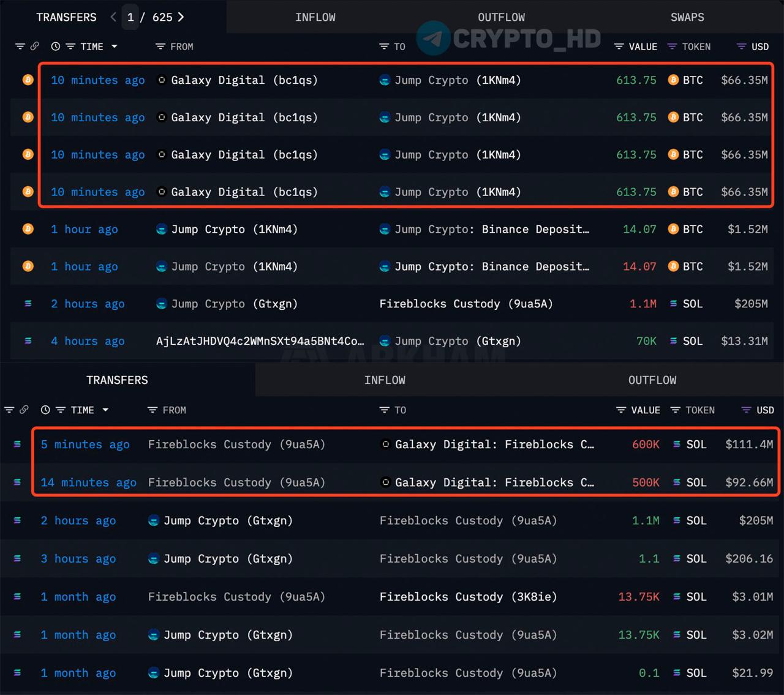Viewport: 784px width, 695px height.
Task: Open the VALUE filter icon in bottom panel
Action: click(621, 410)
